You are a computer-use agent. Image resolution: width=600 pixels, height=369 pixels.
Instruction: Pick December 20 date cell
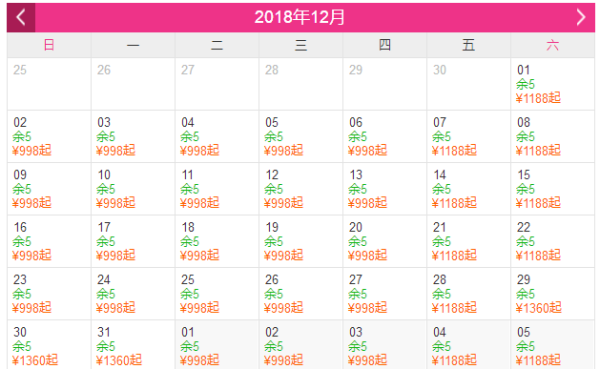385,242
